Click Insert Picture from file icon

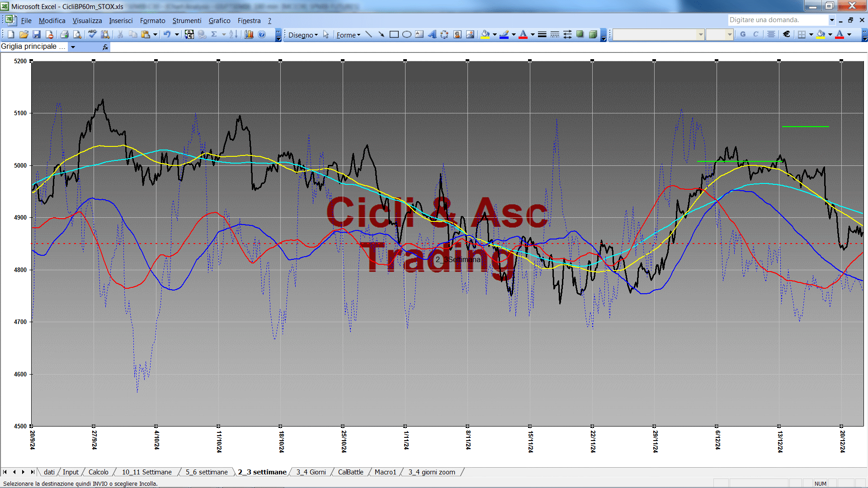(470, 34)
